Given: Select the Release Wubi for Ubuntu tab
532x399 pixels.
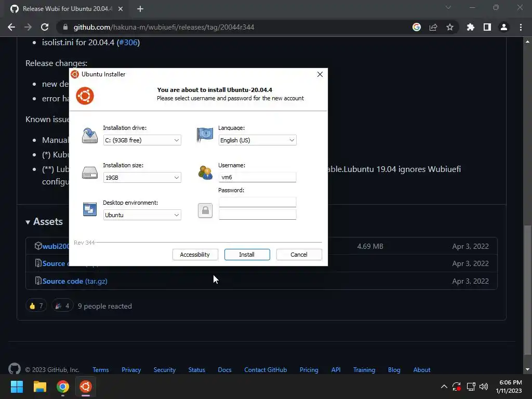Looking at the screenshot, I should (66, 9).
